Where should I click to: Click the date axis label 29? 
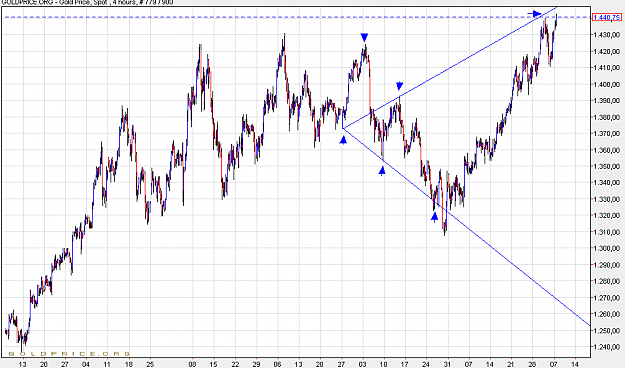coord(256,364)
